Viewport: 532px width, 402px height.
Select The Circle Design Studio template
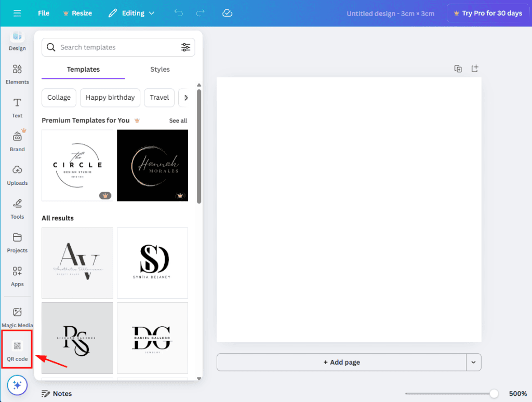pyautogui.click(x=77, y=165)
